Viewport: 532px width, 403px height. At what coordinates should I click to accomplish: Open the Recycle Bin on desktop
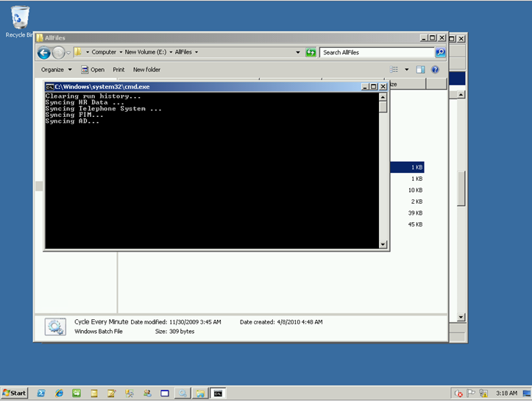pos(20,22)
